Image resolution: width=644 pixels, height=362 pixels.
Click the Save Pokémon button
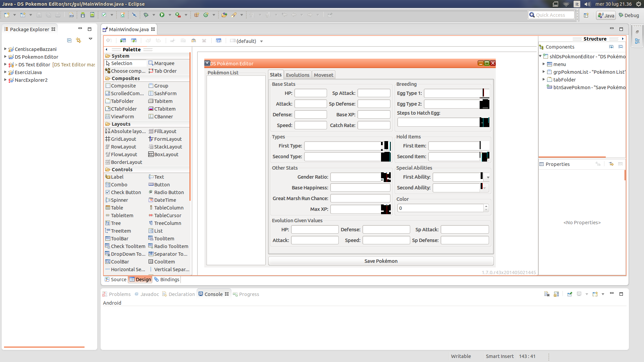[381, 261]
